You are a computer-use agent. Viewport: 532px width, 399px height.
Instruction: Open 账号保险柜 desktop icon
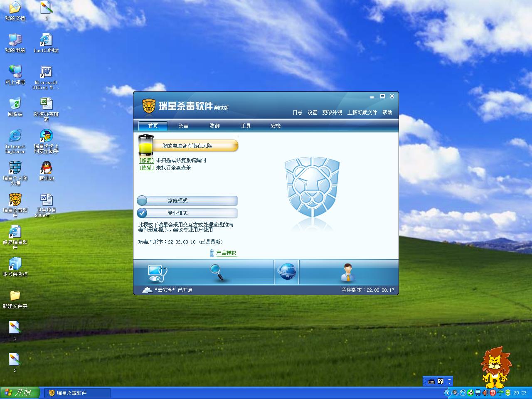click(15, 267)
